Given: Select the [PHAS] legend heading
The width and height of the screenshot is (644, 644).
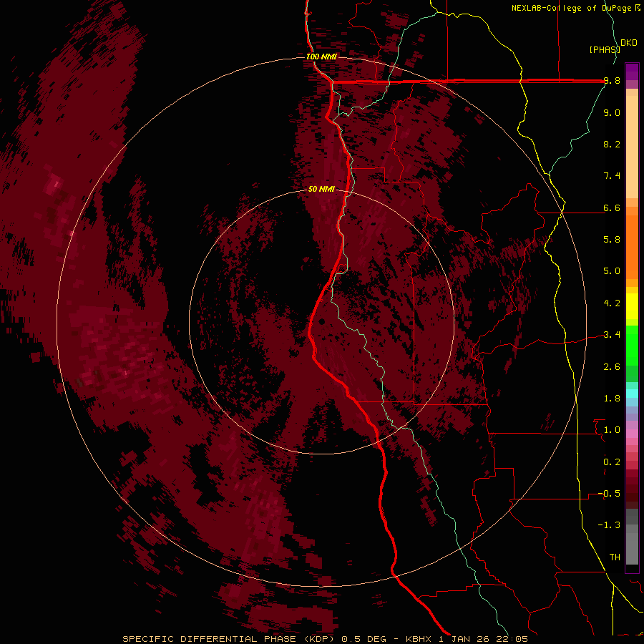Looking at the screenshot, I should click(x=605, y=49).
